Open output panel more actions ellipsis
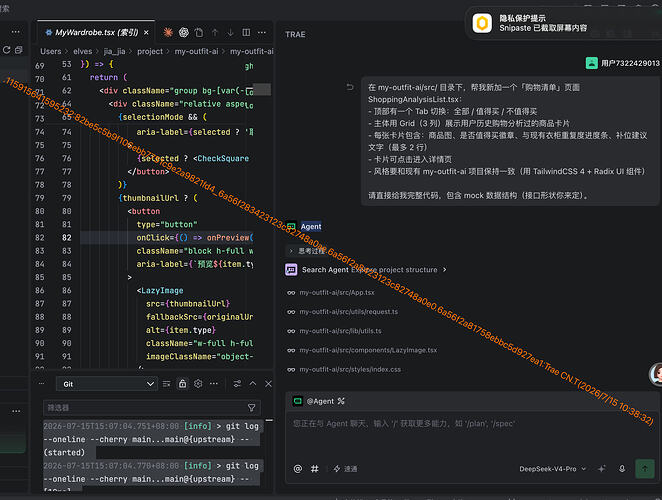The height and width of the screenshot is (500, 662). coord(214,384)
